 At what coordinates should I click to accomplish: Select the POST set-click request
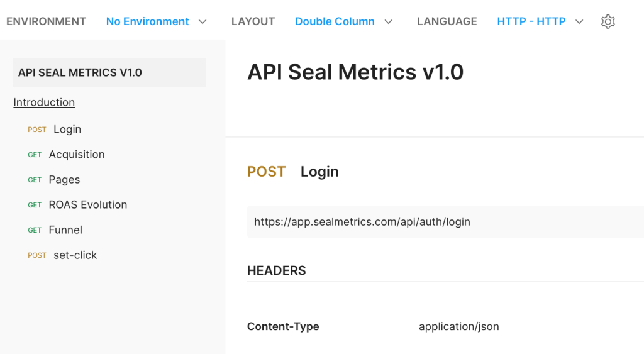tap(75, 255)
